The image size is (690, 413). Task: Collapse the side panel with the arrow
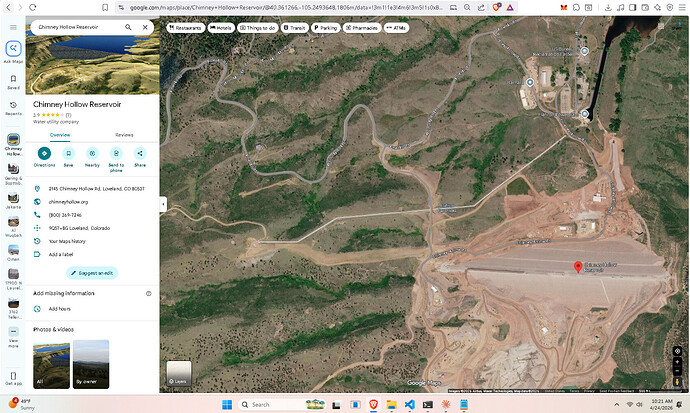pos(163,204)
